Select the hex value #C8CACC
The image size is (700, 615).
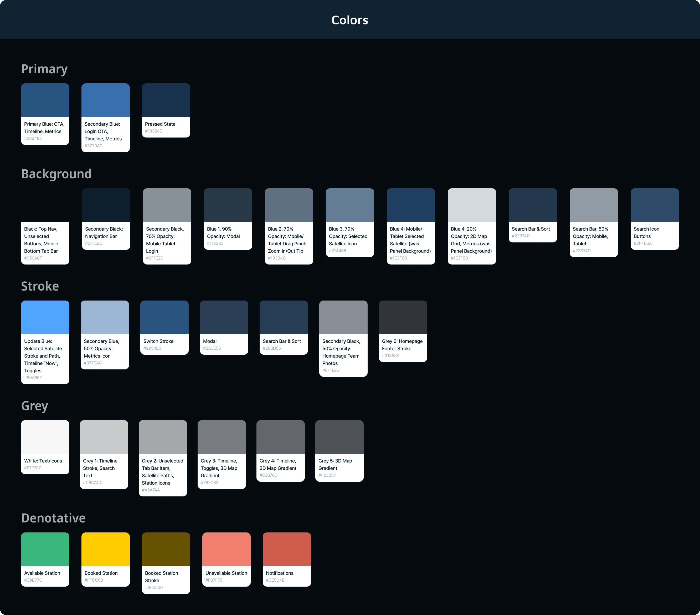click(93, 483)
